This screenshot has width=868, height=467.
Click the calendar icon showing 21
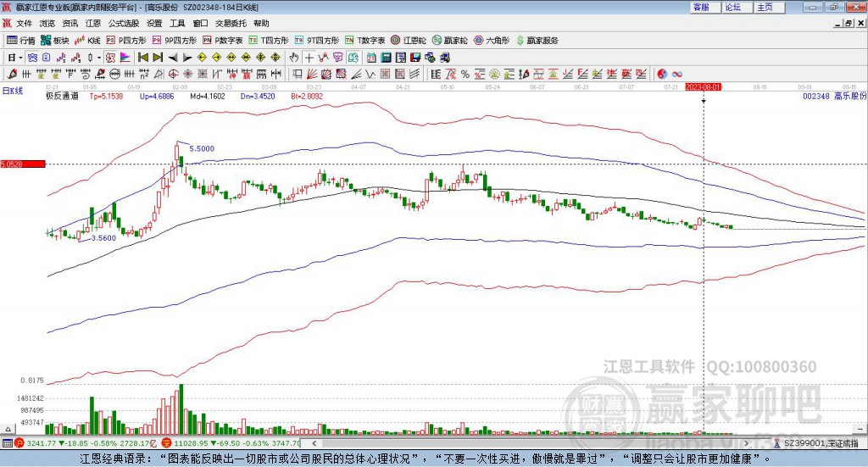tap(371, 58)
